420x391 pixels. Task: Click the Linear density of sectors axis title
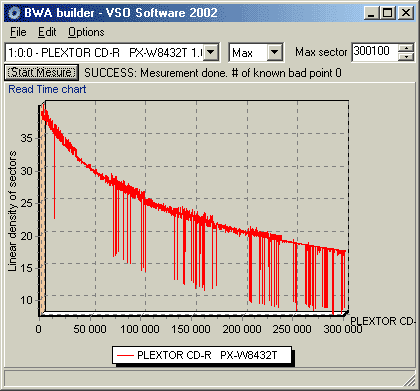point(12,211)
